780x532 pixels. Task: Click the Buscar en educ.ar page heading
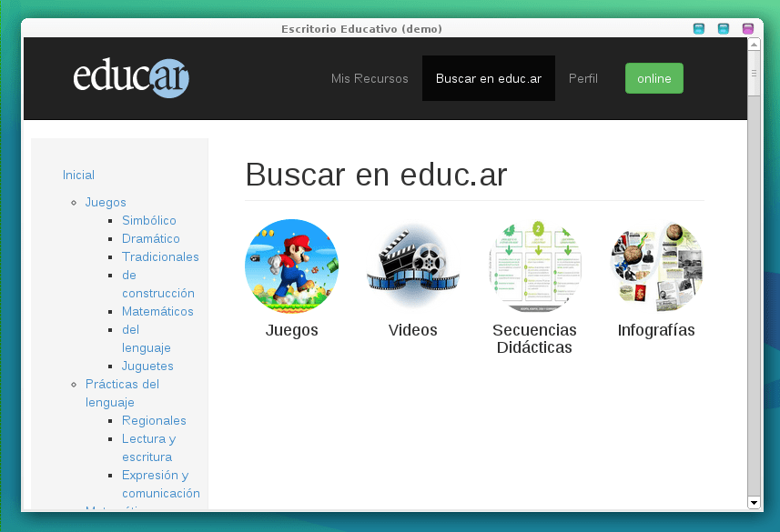click(376, 175)
